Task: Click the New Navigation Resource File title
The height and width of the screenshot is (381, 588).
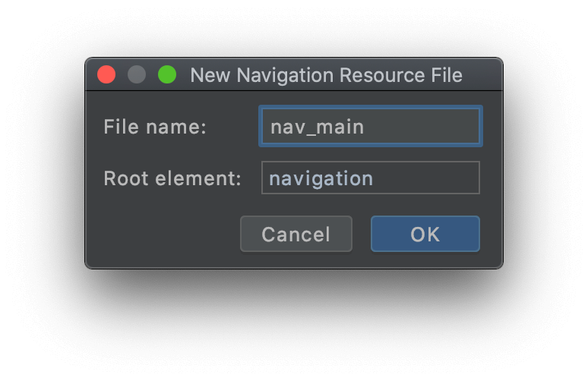Action: 326,75
